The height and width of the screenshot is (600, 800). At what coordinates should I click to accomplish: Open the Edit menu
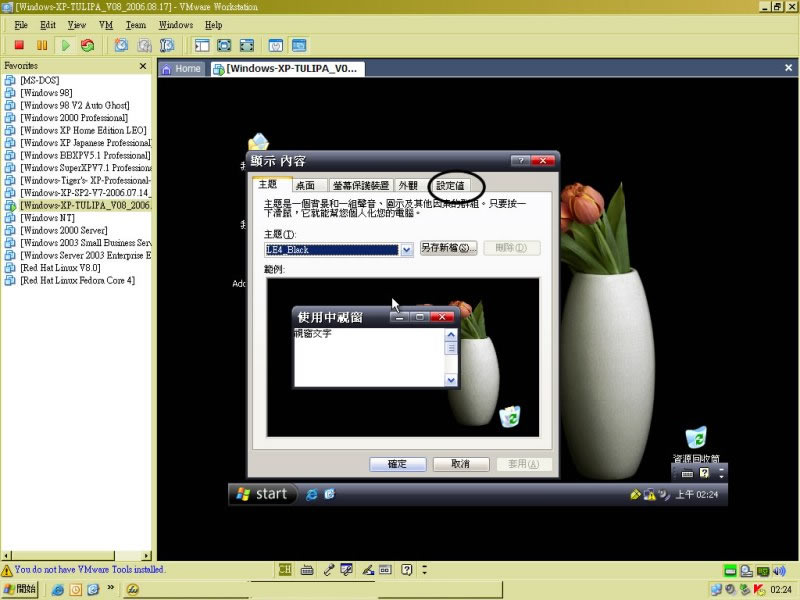click(48, 25)
